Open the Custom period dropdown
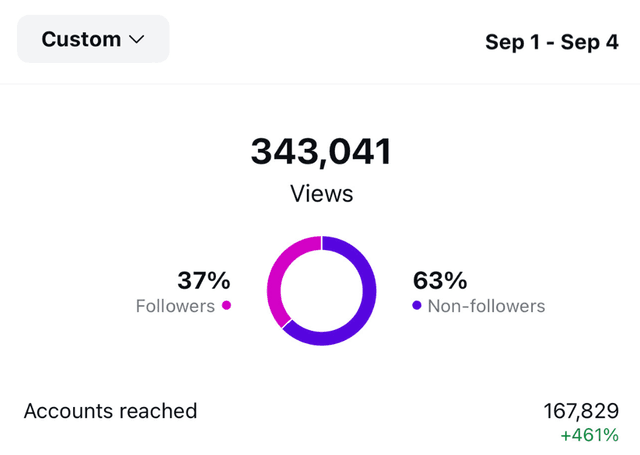The width and height of the screenshot is (640, 455). pos(93,40)
